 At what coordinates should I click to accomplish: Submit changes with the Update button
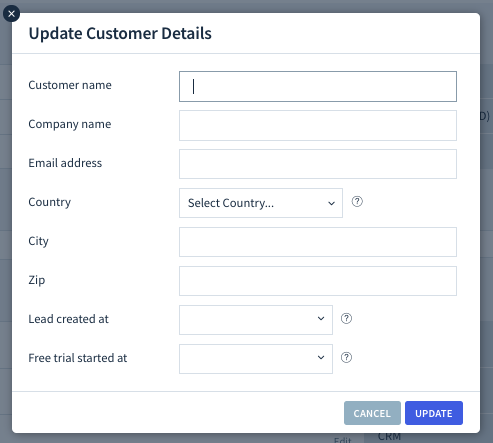pos(434,413)
